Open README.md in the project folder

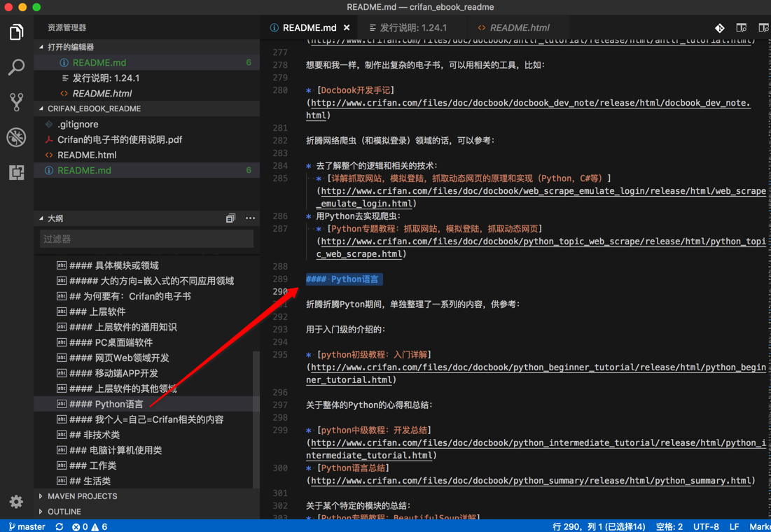point(146,170)
